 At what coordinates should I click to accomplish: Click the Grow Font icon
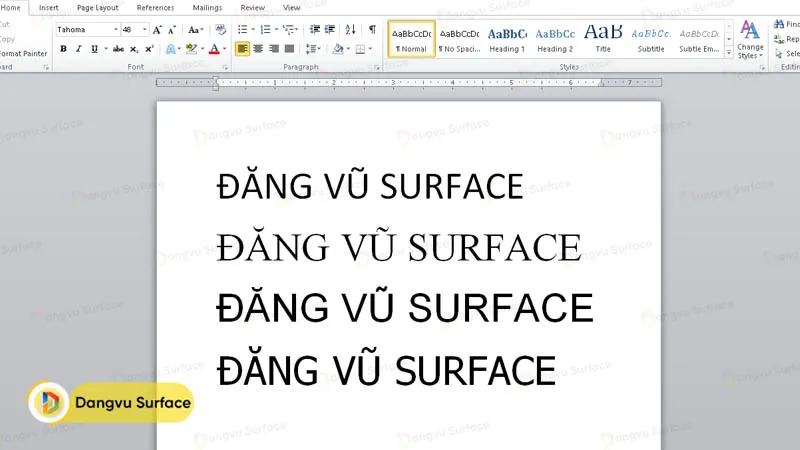156,30
